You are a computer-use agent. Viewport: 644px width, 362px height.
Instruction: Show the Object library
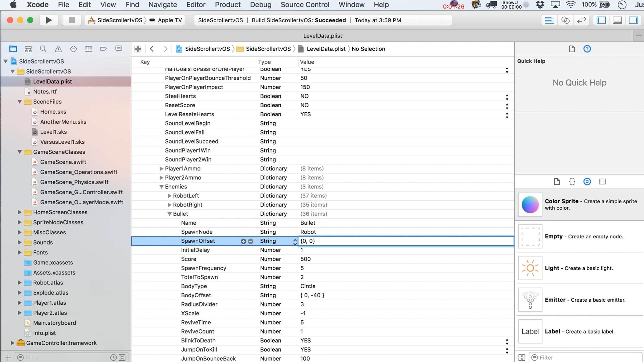coord(587,182)
